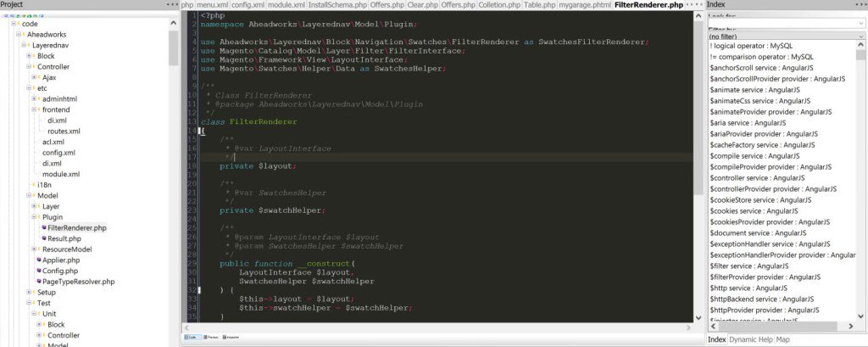The width and height of the screenshot is (868, 347).
Task: Switch to the config.xml editor tab
Action: [x=248, y=5]
